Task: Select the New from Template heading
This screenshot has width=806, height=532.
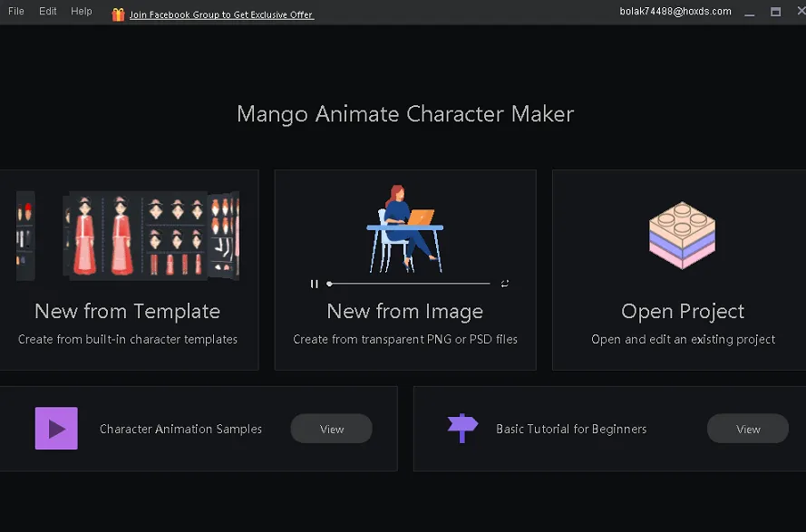Action: pyautogui.click(x=128, y=312)
